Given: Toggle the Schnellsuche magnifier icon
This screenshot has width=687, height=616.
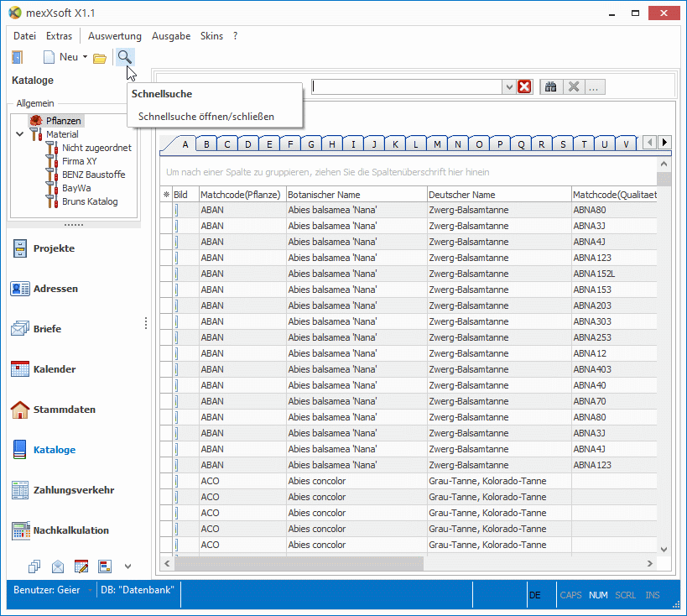Looking at the screenshot, I should (125, 57).
